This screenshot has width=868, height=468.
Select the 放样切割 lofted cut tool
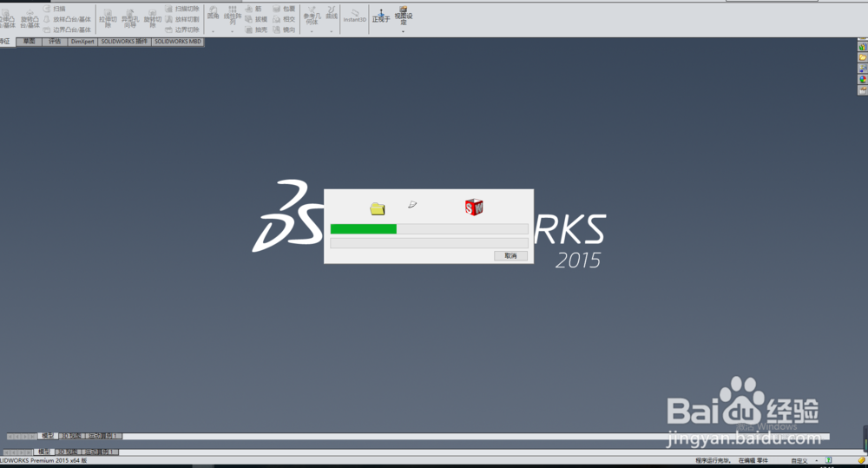coord(182,19)
